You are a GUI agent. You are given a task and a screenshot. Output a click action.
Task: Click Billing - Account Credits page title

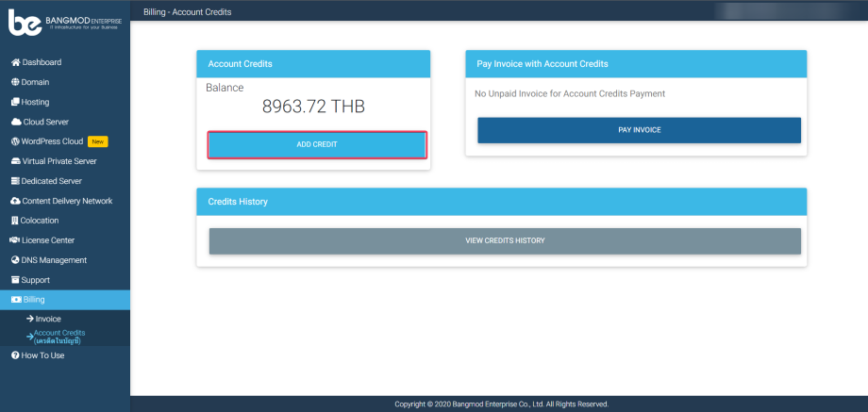click(187, 11)
